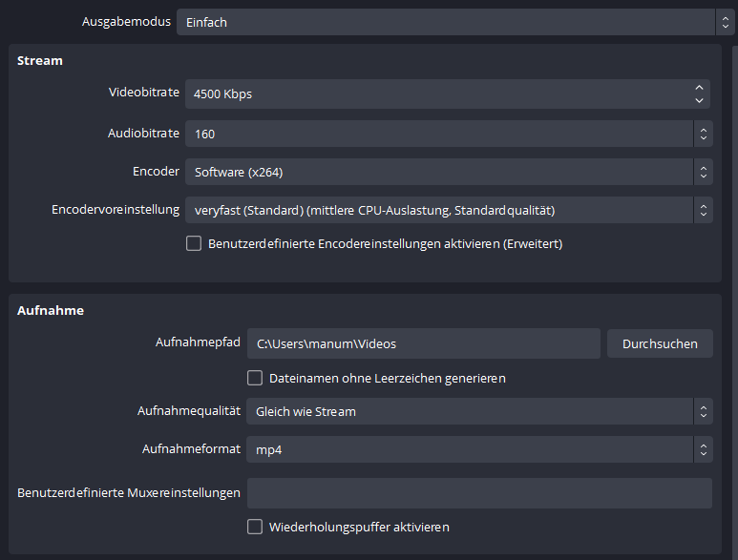
Task: Click the arrow icon on the Encodervoreinstellung box
Action: pos(704,210)
